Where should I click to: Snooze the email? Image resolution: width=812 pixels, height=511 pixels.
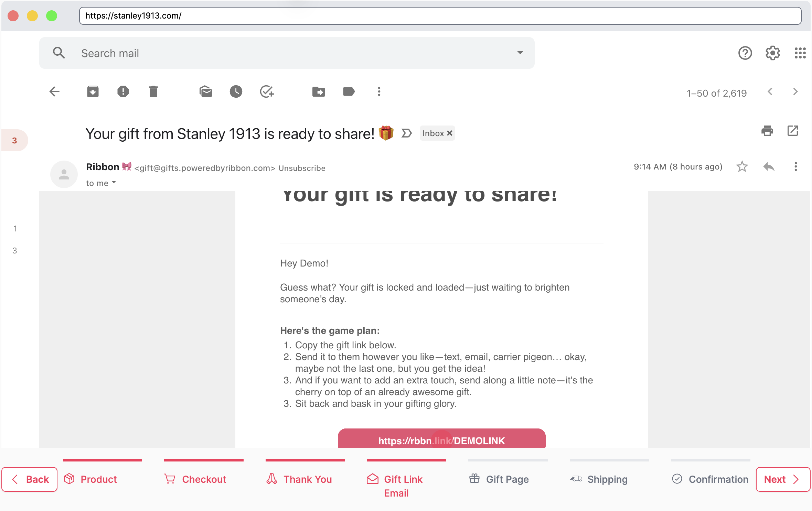coord(236,91)
